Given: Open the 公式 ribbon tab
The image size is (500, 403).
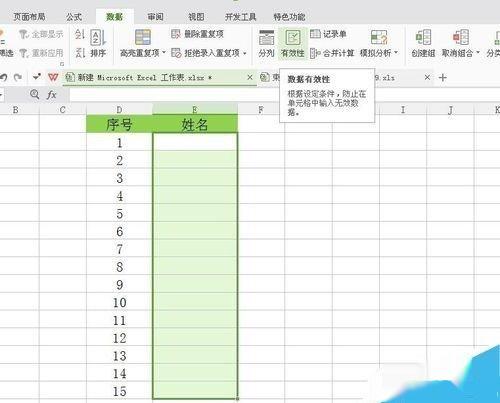Looking at the screenshot, I should (x=74, y=17).
